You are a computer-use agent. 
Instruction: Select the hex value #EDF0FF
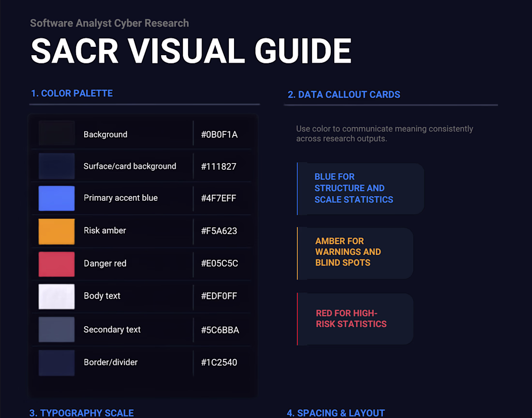[219, 296]
